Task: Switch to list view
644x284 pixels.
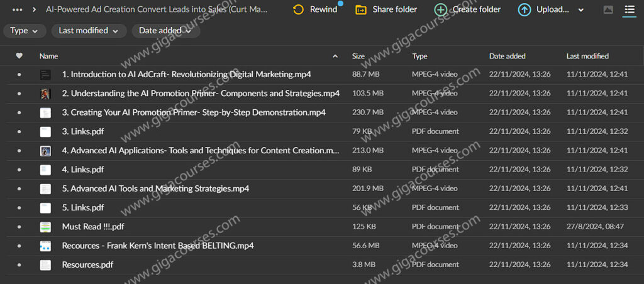Action: coord(629,10)
